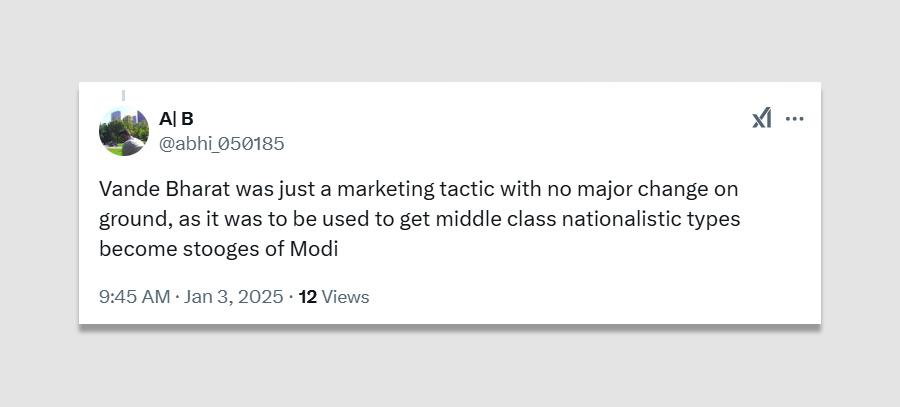Open the 9:45 AM timestamp link
The width and height of the screenshot is (900, 407).
click(134, 297)
